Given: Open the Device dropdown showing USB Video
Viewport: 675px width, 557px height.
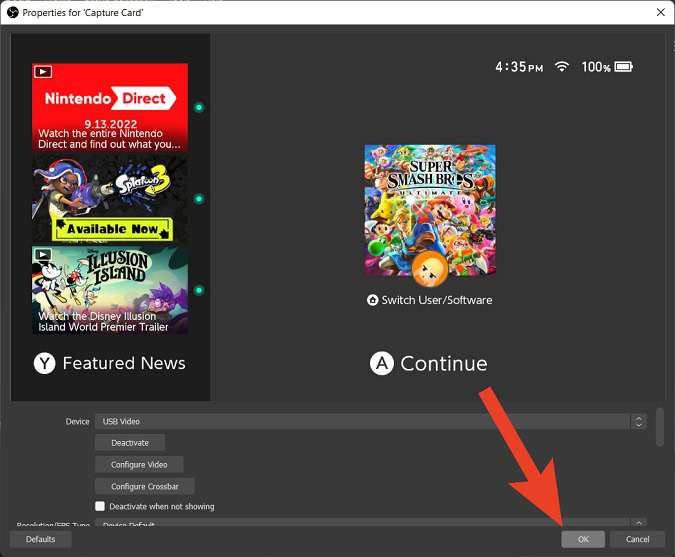Looking at the screenshot, I should tap(362, 422).
